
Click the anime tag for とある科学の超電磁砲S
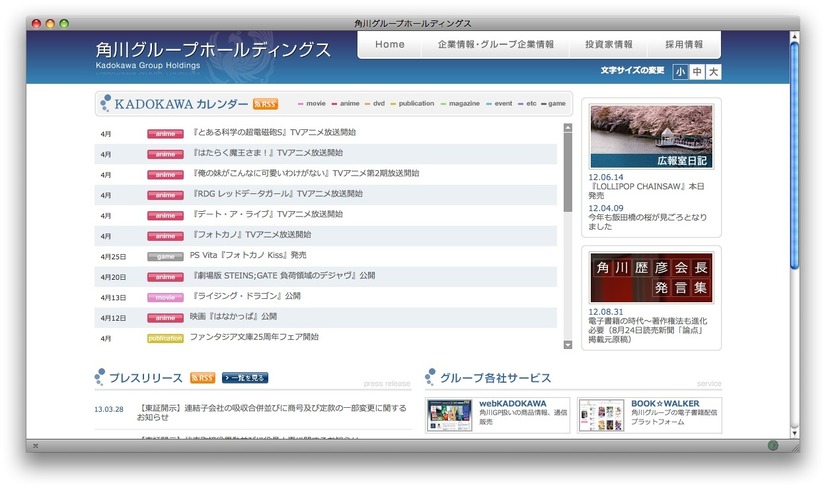(x=165, y=134)
